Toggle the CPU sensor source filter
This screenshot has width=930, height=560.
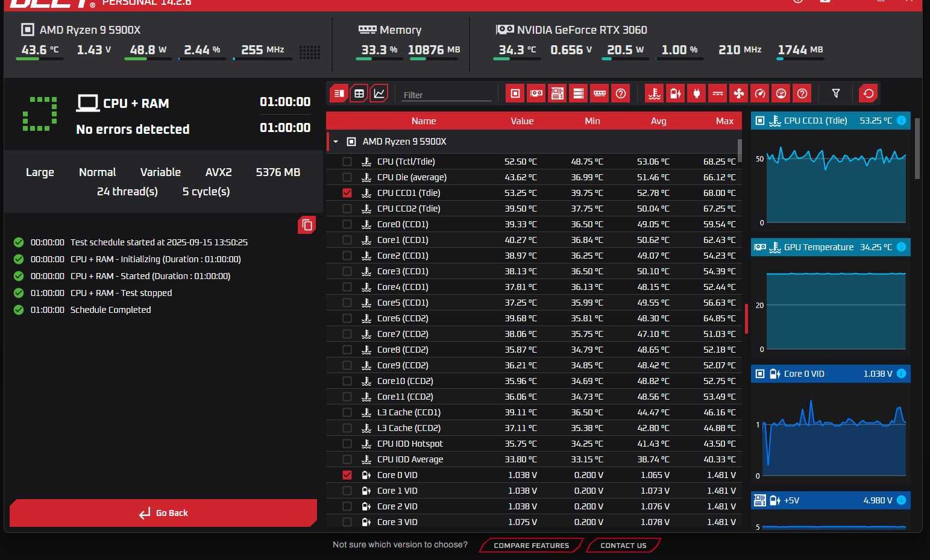pos(515,93)
